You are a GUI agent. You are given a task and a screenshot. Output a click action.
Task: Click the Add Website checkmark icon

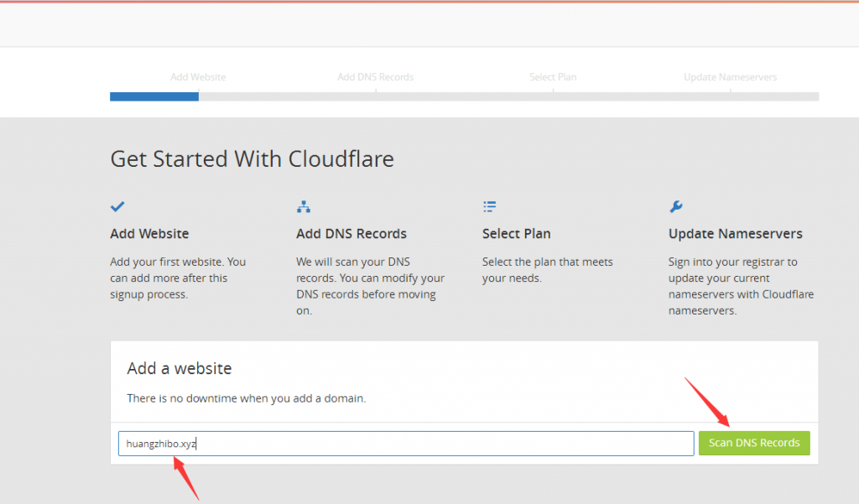click(x=117, y=206)
